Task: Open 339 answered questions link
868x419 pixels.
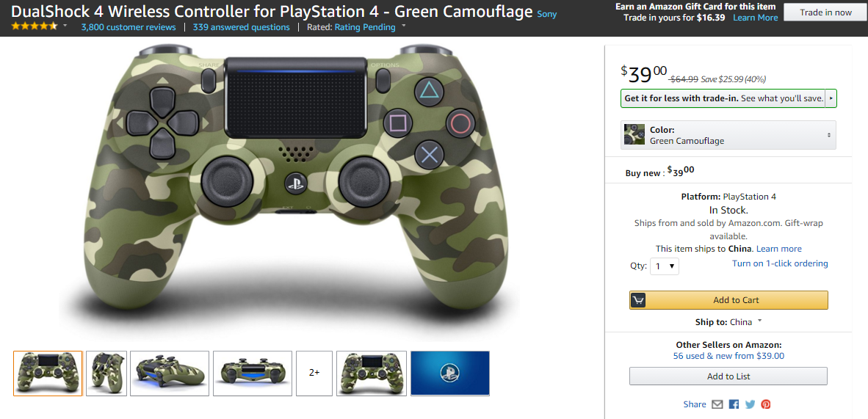Action: click(242, 27)
